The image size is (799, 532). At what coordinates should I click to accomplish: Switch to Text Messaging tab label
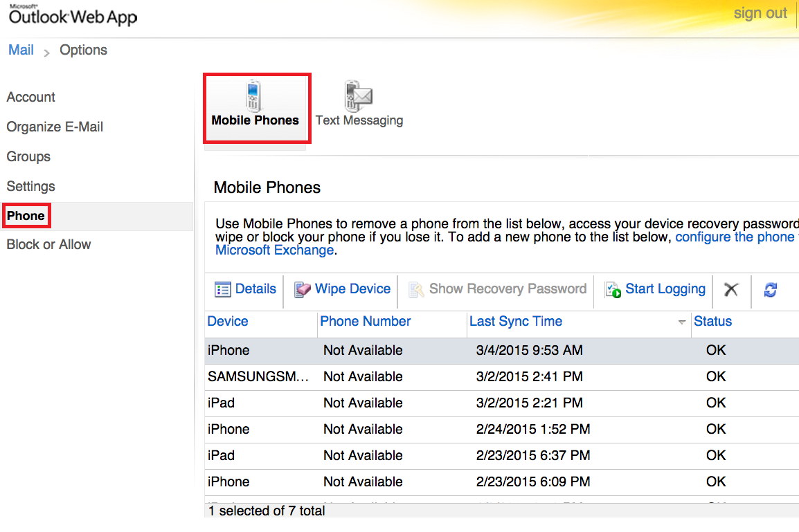tap(359, 120)
